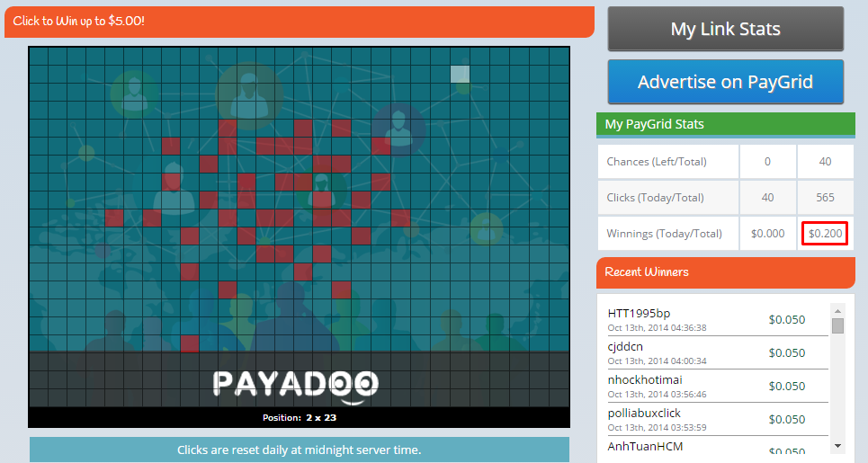Click the 'Click to Win up to $5.00!' banner
Screen dimensions: 868x463
pyautogui.click(x=299, y=22)
